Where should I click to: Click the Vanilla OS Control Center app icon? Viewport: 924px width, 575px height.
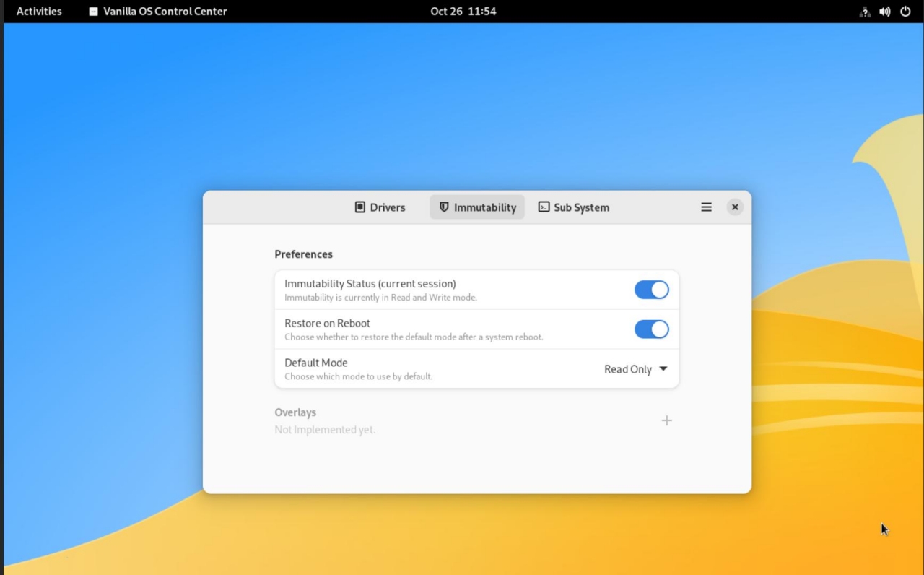(93, 11)
